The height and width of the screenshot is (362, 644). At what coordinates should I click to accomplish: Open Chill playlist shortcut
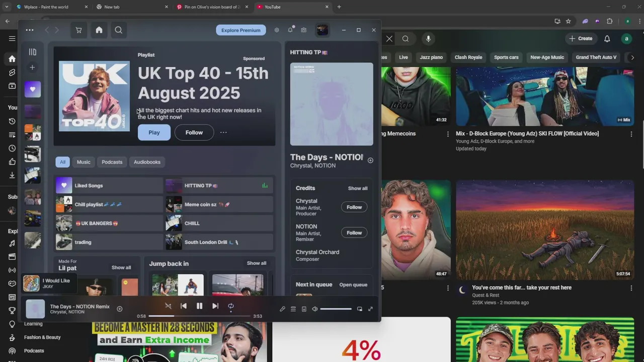click(x=109, y=205)
